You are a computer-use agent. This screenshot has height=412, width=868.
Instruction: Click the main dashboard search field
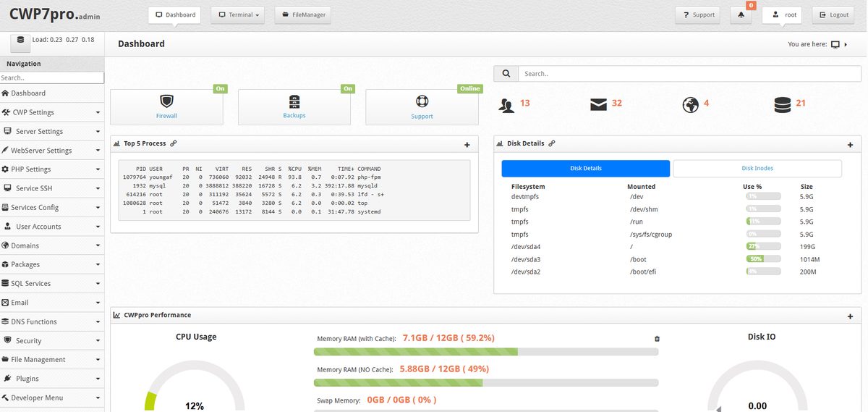point(690,73)
